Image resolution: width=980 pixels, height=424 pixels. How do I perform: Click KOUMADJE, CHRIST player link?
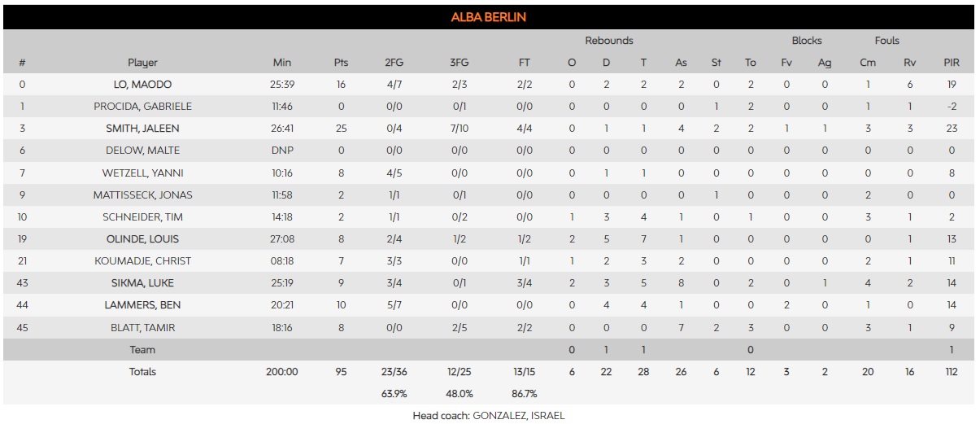click(x=142, y=261)
